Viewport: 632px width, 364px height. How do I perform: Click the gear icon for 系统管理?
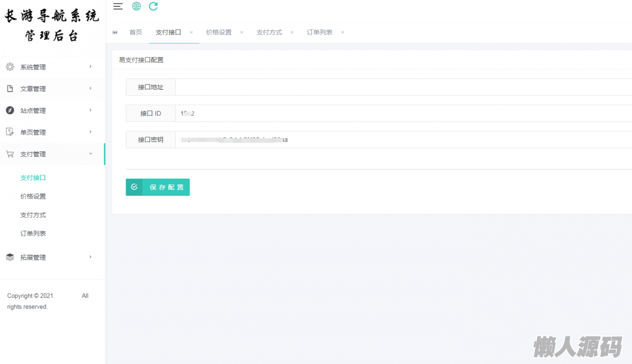[10, 67]
